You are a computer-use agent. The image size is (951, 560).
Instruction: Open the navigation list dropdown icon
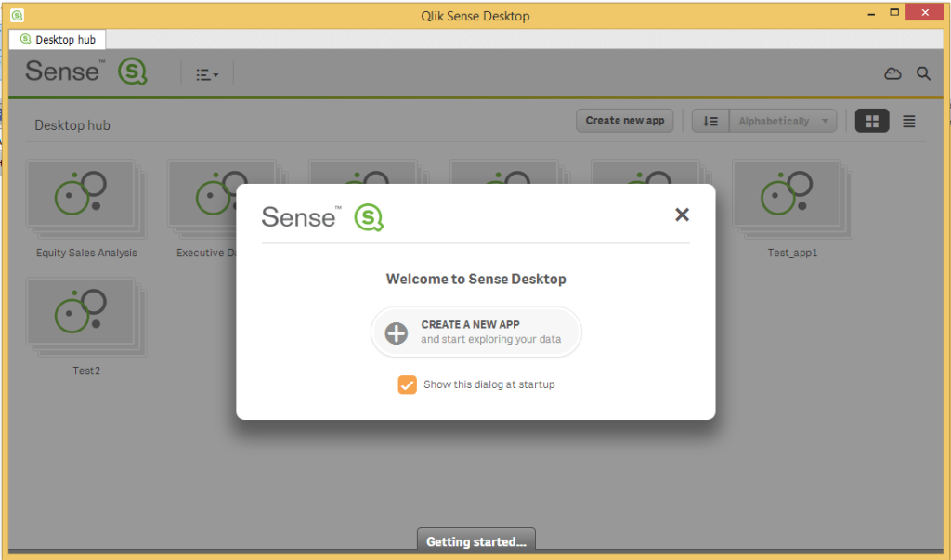[x=206, y=73]
